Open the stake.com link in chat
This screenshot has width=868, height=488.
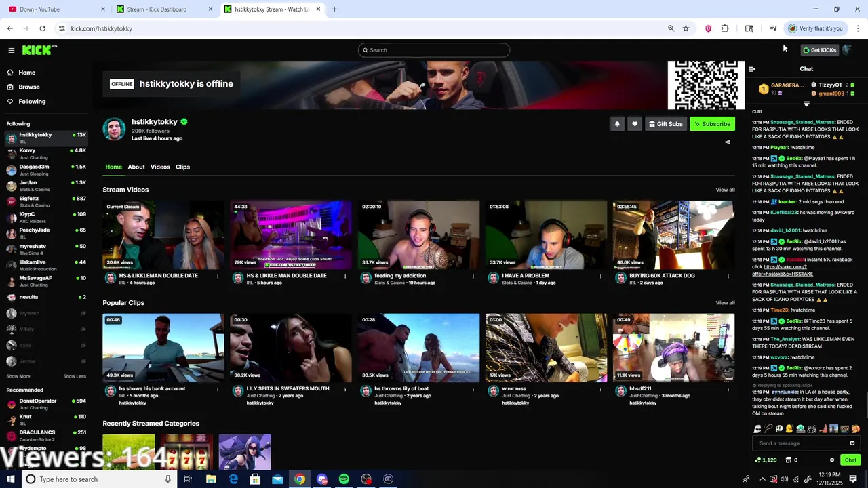pos(783,270)
